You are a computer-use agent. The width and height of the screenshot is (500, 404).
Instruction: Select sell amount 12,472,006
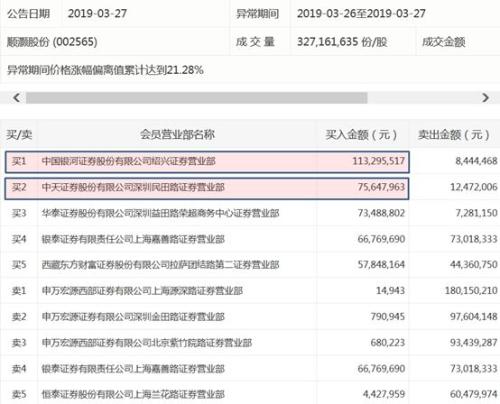pos(474,187)
